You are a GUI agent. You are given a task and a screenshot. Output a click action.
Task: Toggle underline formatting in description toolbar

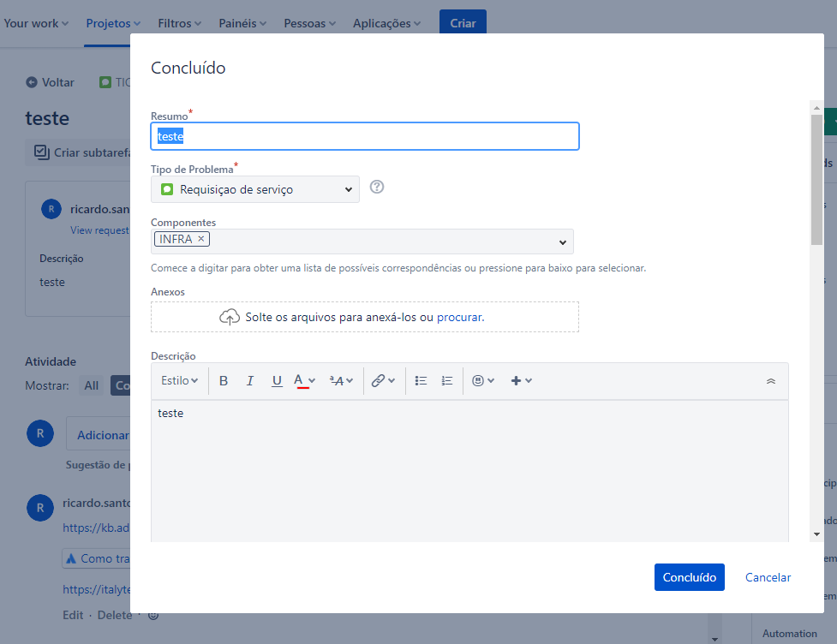[x=277, y=381]
